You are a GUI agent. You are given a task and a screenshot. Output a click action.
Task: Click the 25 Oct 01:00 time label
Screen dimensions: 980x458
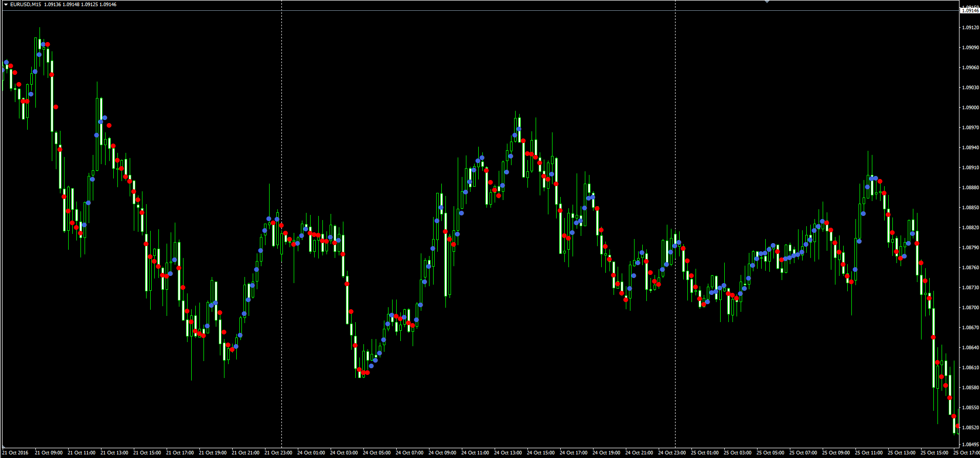[x=705, y=453]
